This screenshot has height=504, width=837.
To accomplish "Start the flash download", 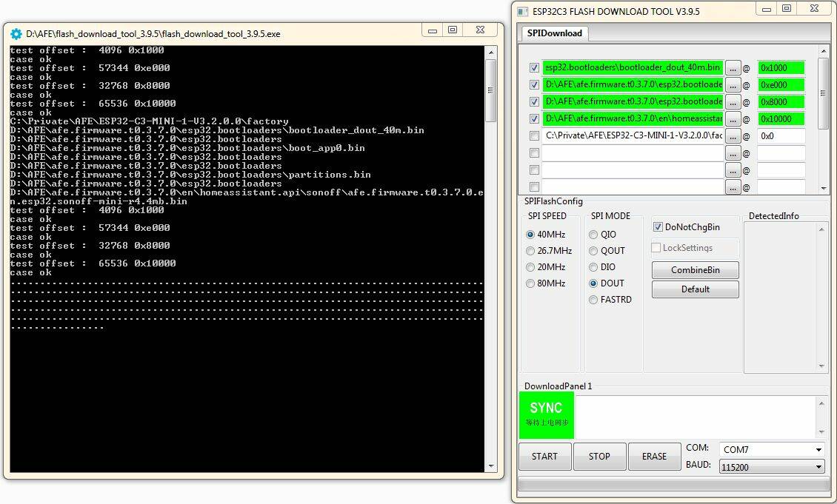I will 545,457.
